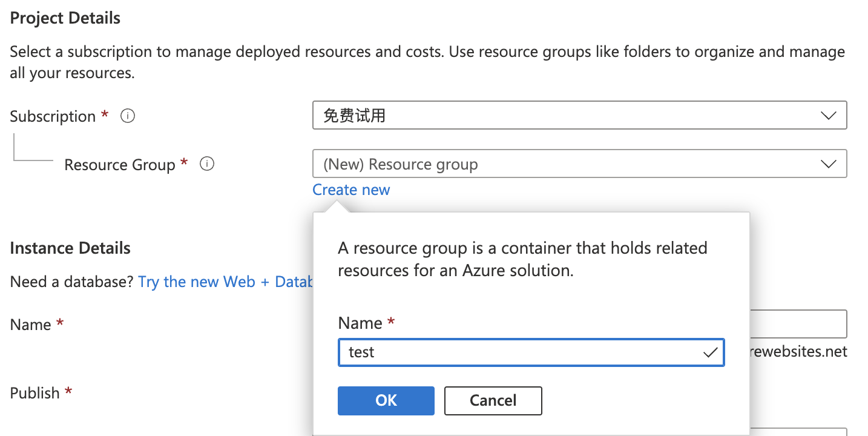
Task: Focus the resource group name field containing test
Action: click(x=521, y=352)
